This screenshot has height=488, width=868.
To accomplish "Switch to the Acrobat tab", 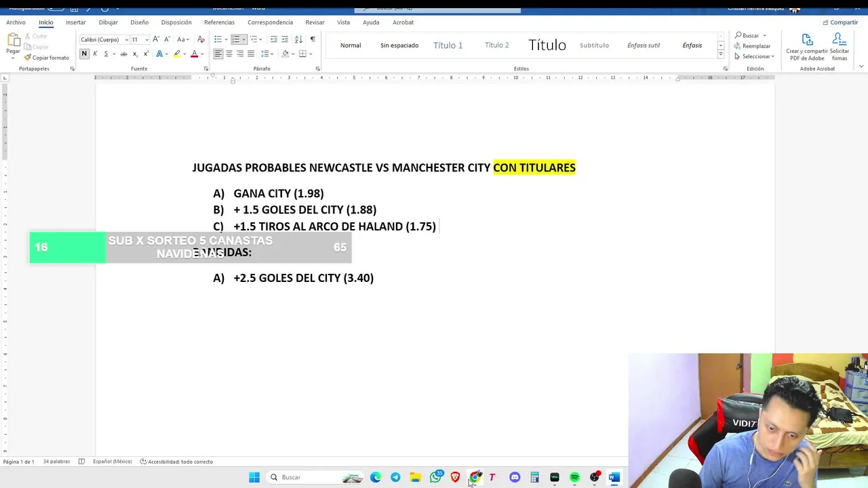I will tap(403, 22).
